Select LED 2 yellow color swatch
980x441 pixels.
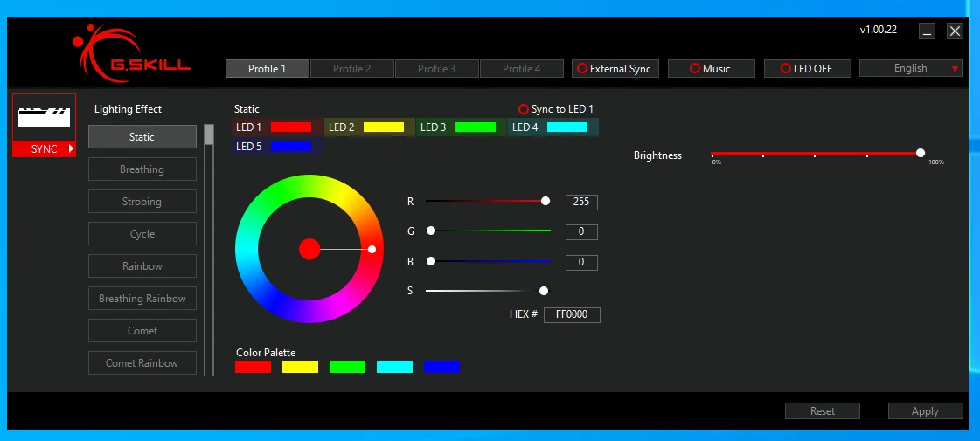[x=384, y=127]
